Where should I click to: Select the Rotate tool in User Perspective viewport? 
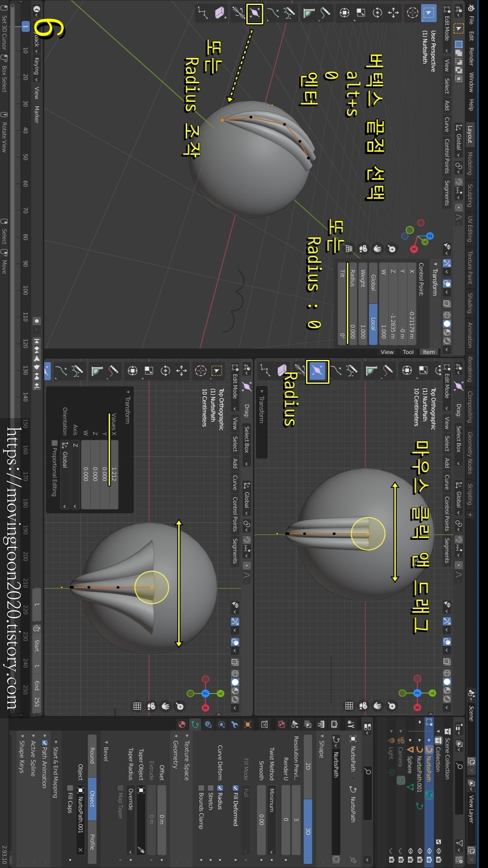point(377,13)
